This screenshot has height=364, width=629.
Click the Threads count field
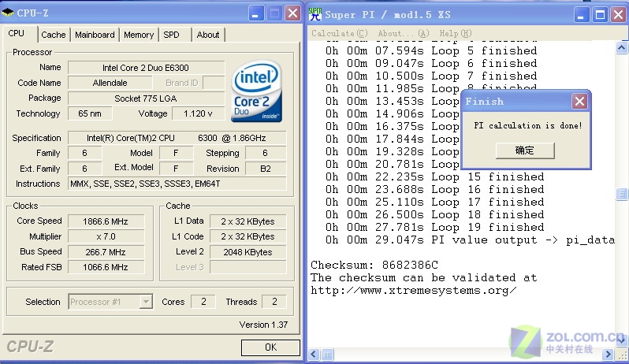(274, 302)
